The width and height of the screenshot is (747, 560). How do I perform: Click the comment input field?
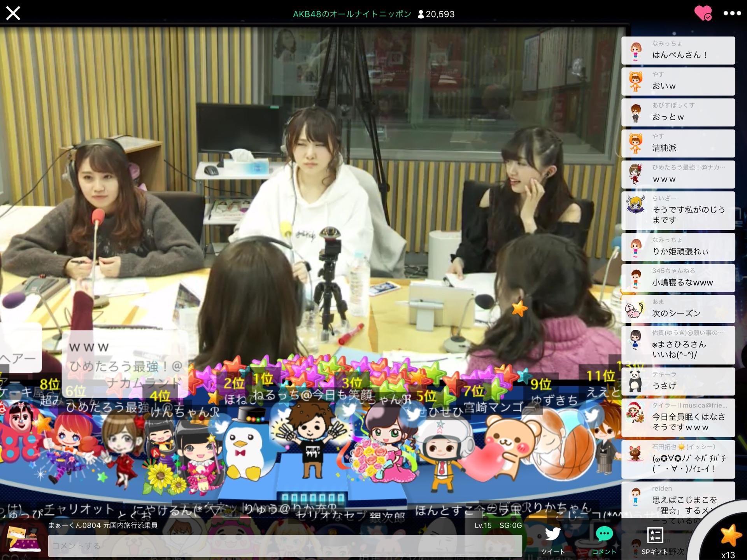pos(285,546)
